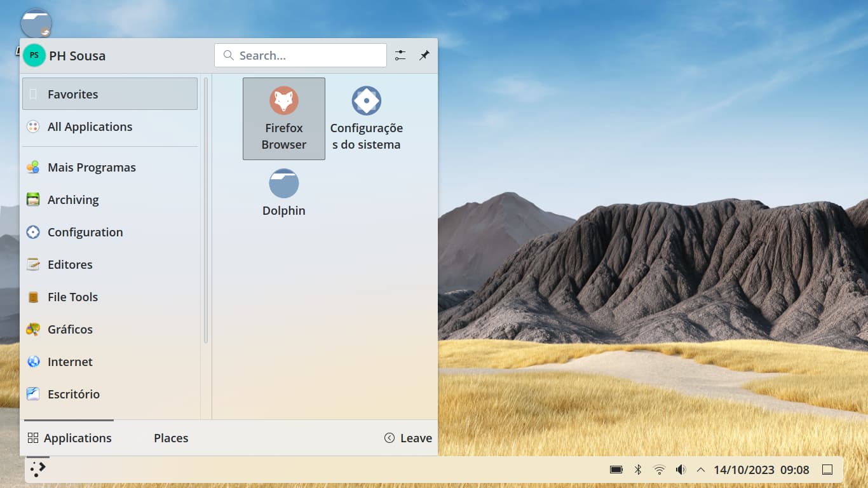This screenshot has width=868, height=488.
Task: Click the volume speaker icon
Action: point(681,470)
